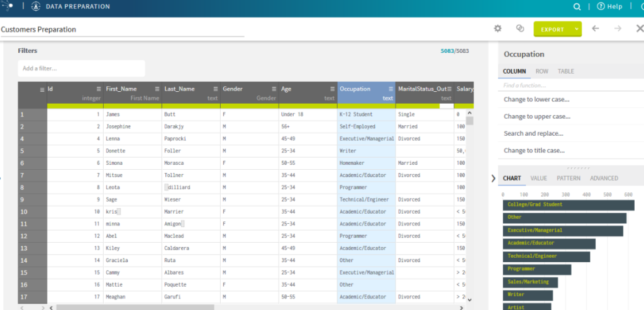Viewport: 644px width, 310px height.
Task: Click the versions icon beside Export
Action: point(520,28)
